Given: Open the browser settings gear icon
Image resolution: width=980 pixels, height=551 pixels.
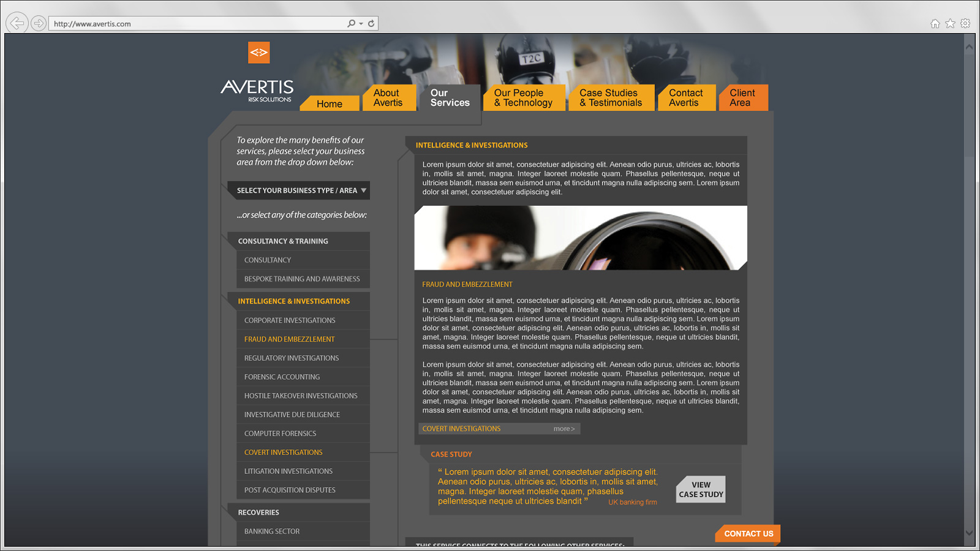Looking at the screenshot, I should (965, 23).
